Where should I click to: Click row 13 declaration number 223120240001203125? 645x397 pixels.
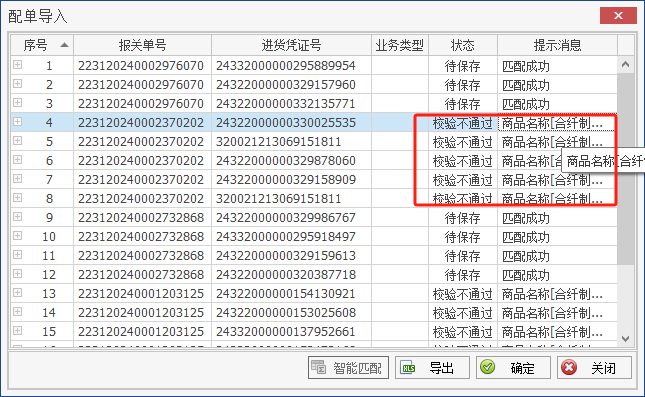point(142,294)
